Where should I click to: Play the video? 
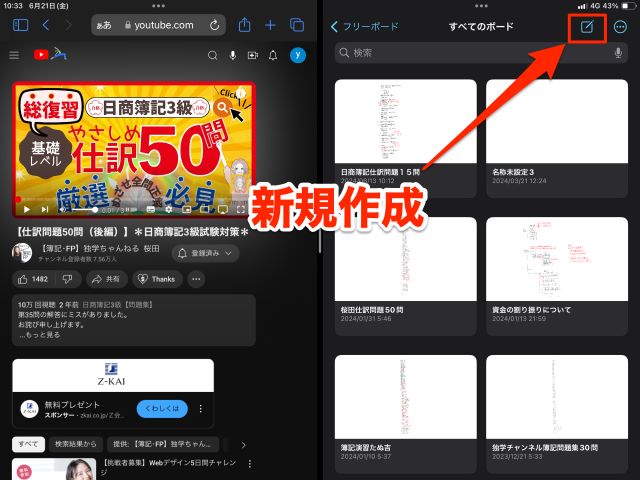pyautogui.click(x=27, y=209)
